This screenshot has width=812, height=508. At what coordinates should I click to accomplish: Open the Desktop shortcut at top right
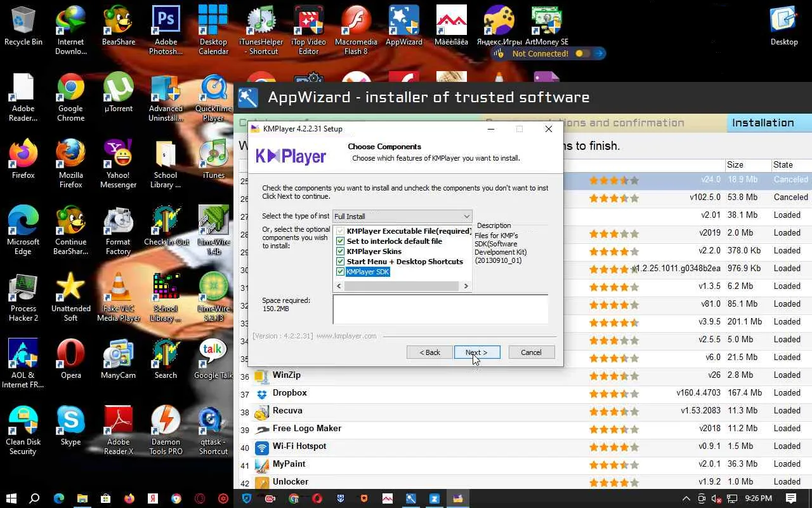[x=784, y=25]
